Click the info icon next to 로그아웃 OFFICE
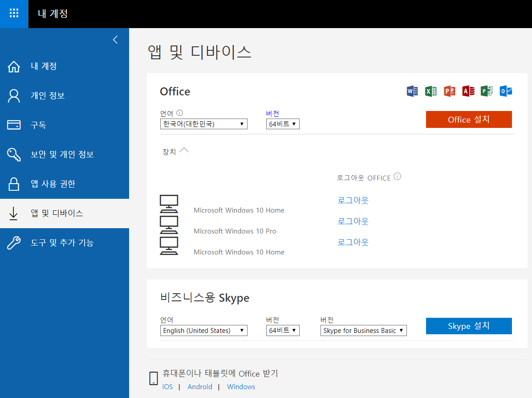 click(x=397, y=176)
